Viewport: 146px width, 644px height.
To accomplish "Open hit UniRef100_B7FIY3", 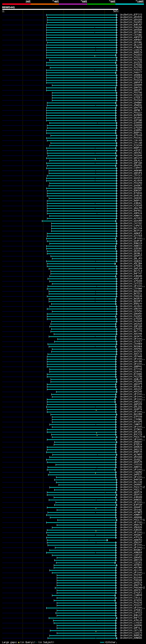I will [131, 15].
